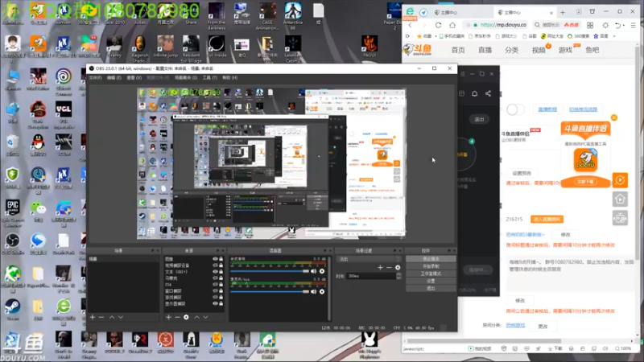This screenshot has height=362, width=644.
Task: Expand bookmarks sidebar arrow at bar's left
Action: [407, 36]
